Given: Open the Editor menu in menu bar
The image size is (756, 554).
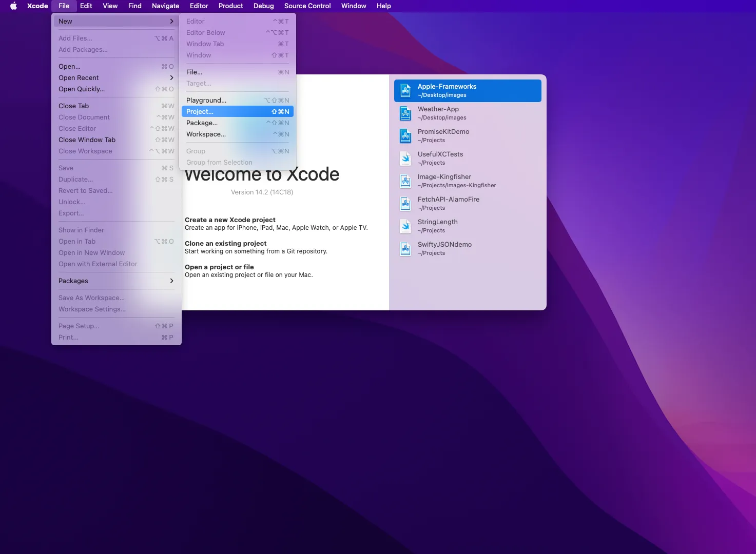Looking at the screenshot, I should point(199,6).
